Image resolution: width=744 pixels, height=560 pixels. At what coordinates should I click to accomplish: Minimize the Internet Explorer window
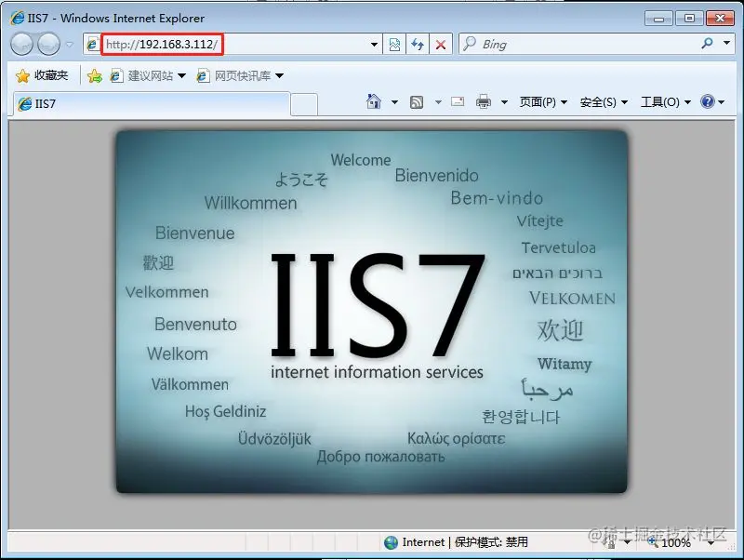click(658, 19)
